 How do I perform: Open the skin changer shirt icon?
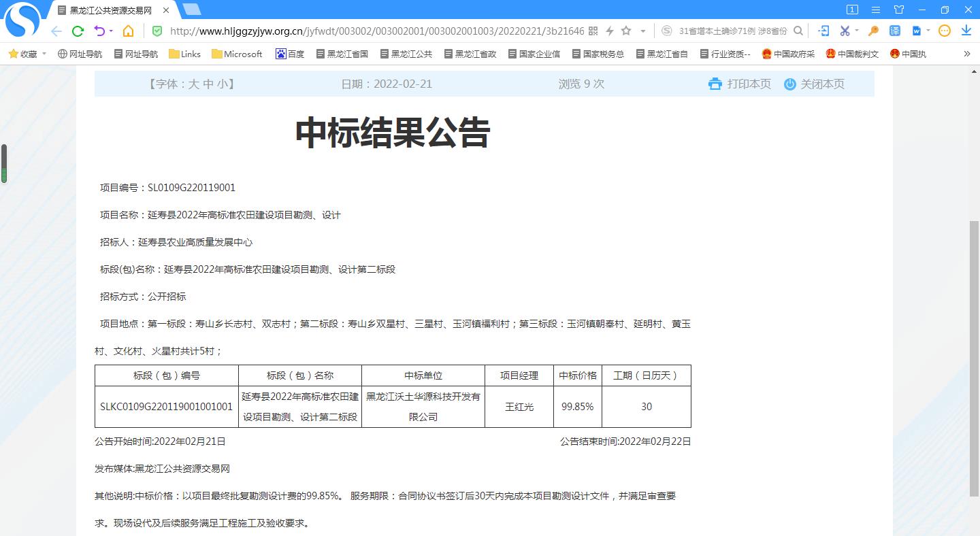[899, 10]
